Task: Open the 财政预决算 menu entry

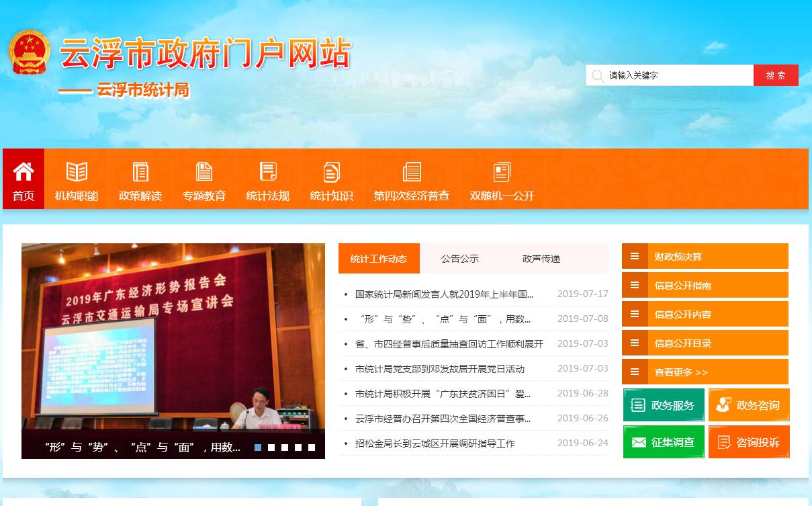Action: [x=705, y=257]
